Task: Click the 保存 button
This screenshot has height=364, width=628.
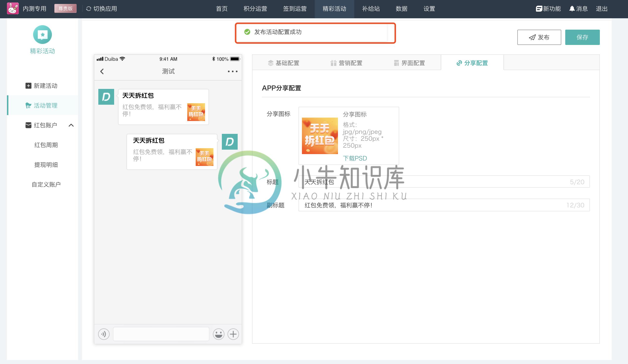Action: tap(582, 37)
